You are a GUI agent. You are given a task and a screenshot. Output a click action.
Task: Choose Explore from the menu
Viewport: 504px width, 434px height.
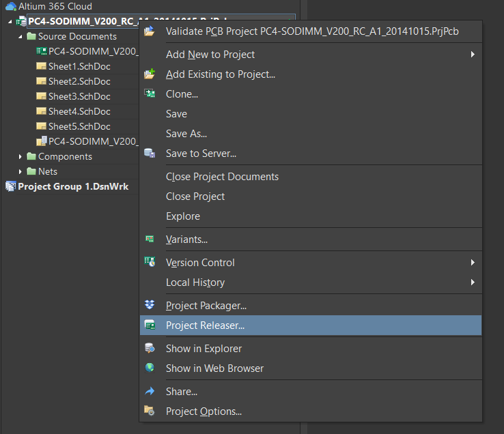coord(311,216)
